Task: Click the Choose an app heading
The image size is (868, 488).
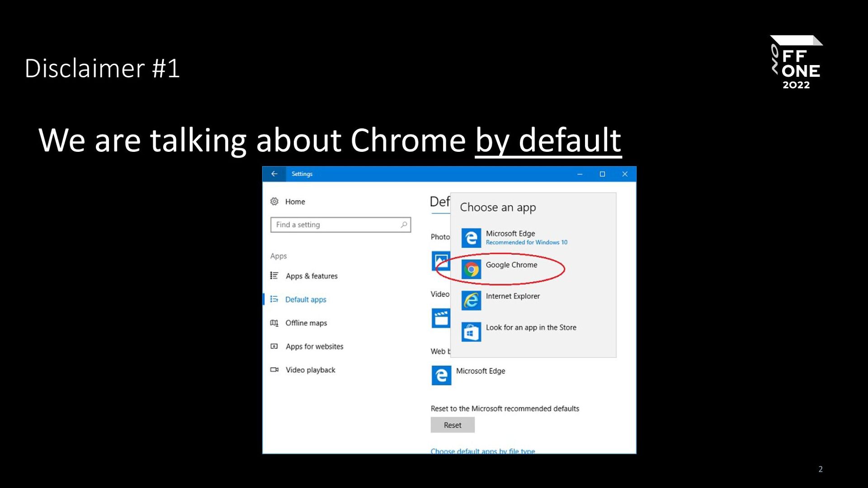Action: click(498, 207)
